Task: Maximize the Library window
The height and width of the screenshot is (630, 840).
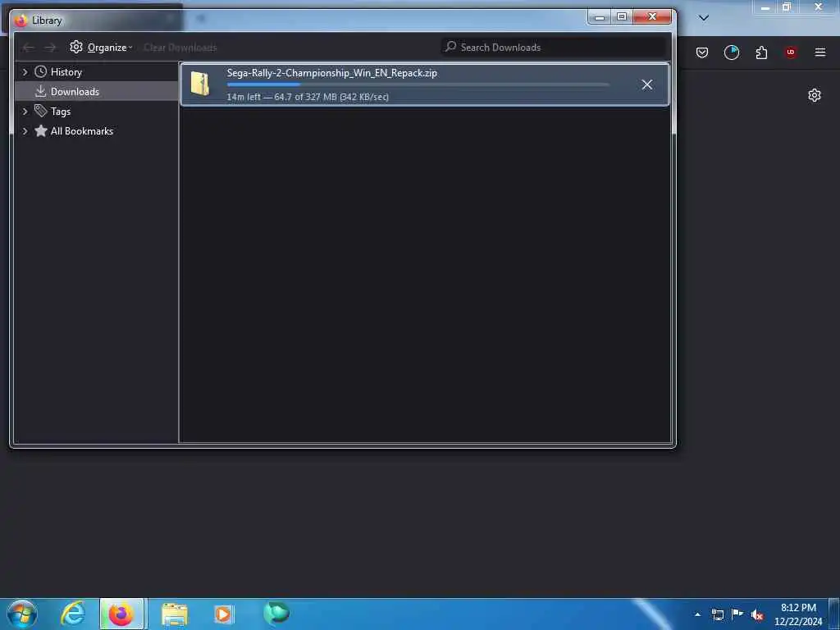Action: tap(622, 17)
